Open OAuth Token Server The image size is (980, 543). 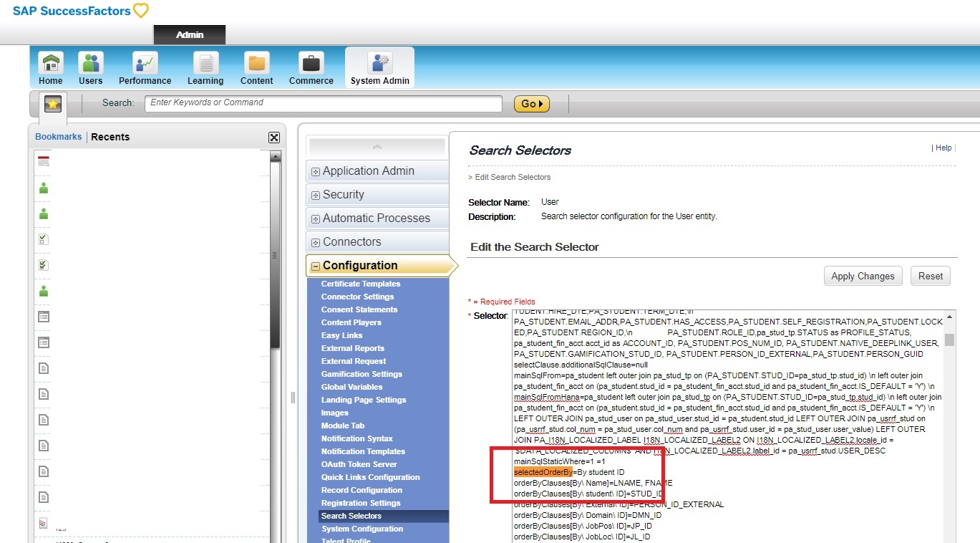click(x=359, y=464)
